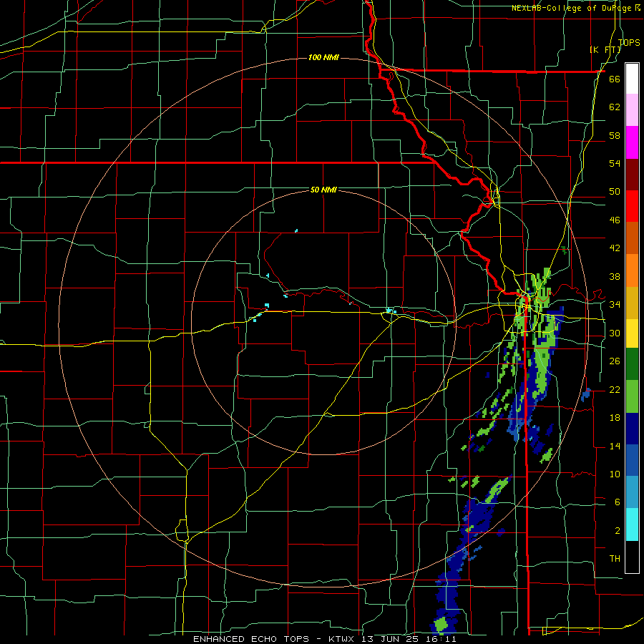Image resolution: width=644 pixels, height=644 pixels.
Task: Select the bright red legend segment
Action: (x=632, y=206)
